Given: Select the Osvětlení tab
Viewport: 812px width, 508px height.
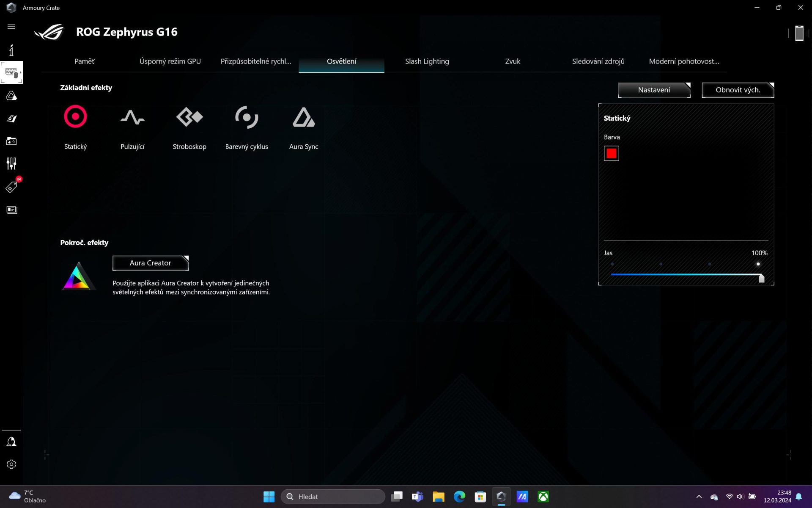Looking at the screenshot, I should (x=341, y=61).
